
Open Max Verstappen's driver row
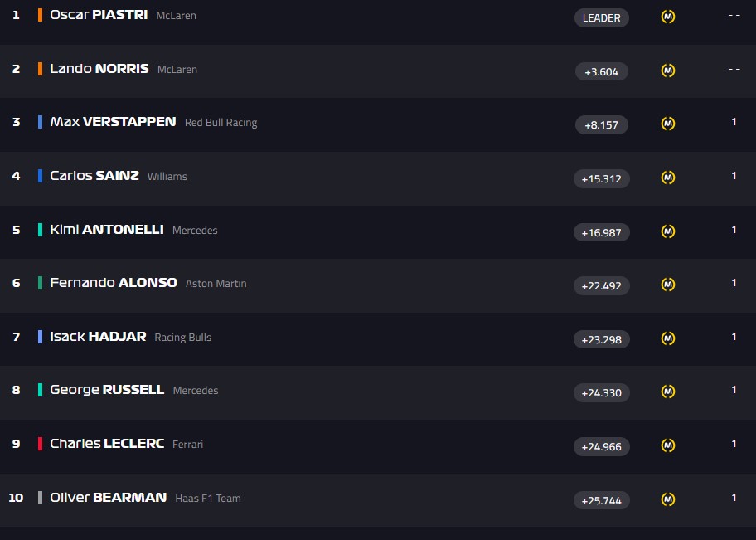(113, 122)
